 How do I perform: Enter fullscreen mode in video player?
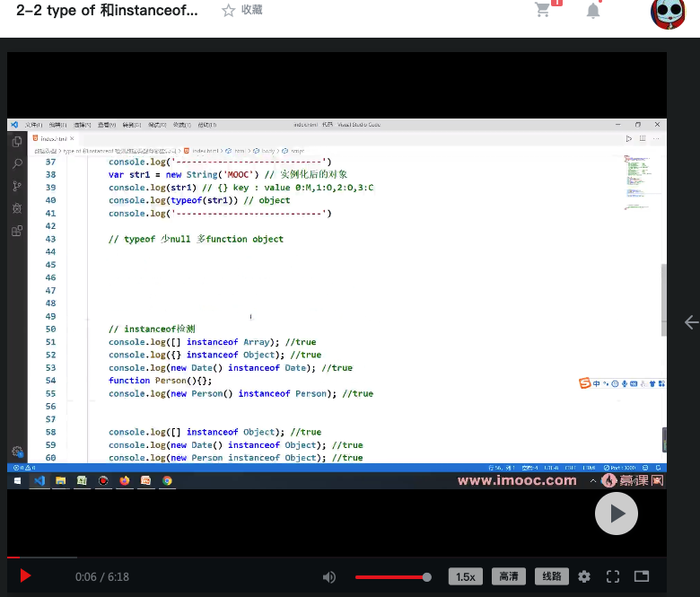(x=613, y=576)
